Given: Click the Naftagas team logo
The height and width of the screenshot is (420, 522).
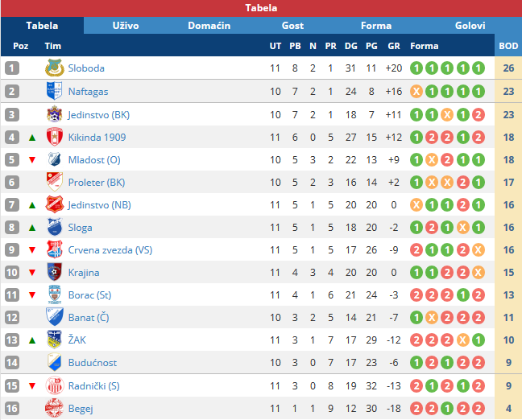Looking at the screenshot, I should tap(54, 91).
